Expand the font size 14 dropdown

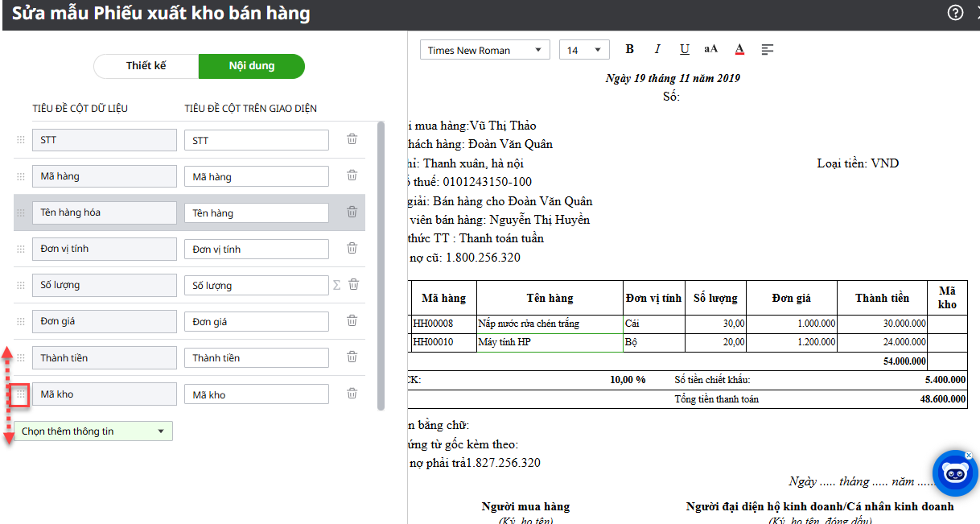tap(584, 50)
